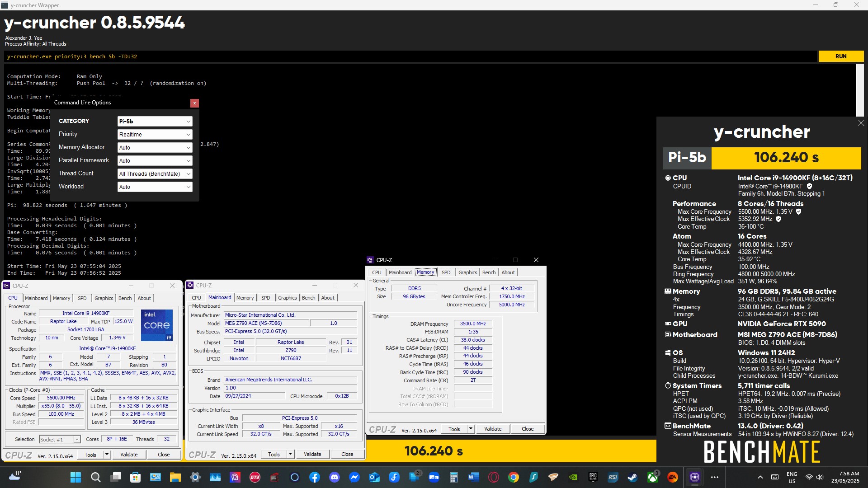Screen dimensions: 868x488
Task: Click the 106.240 s score in BenchMate panel
Action: [x=786, y=158]
